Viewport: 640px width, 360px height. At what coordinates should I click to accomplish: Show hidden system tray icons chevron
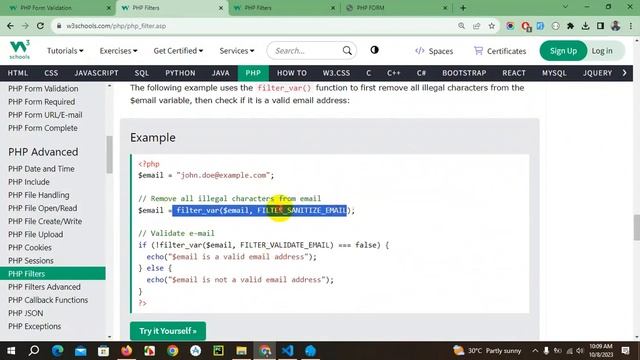(x=535, y=351)
